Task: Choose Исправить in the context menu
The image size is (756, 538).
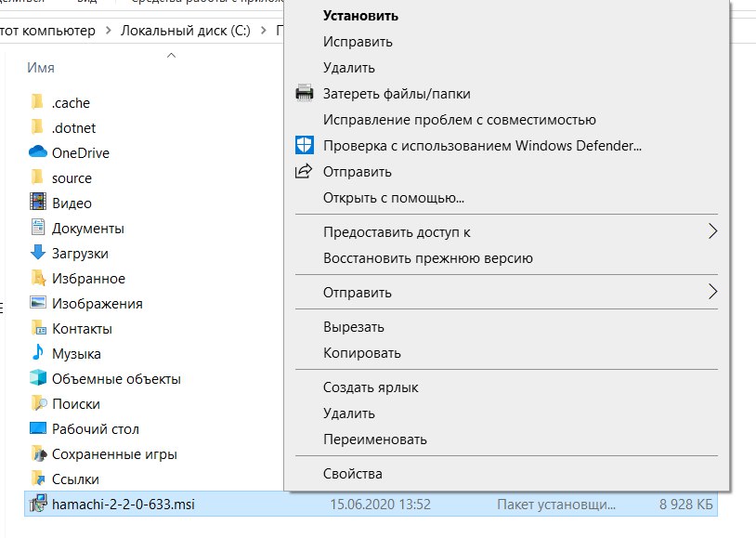Action: (506, 42)
